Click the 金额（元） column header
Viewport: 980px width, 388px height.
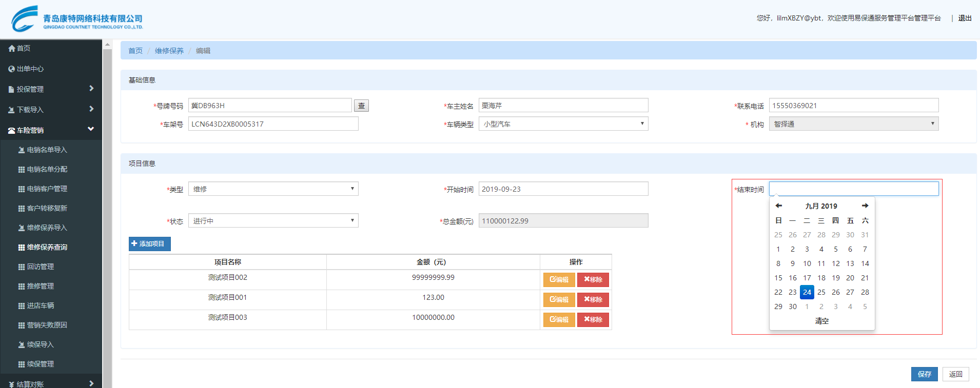pyautogui.click(x=433, y=262)
